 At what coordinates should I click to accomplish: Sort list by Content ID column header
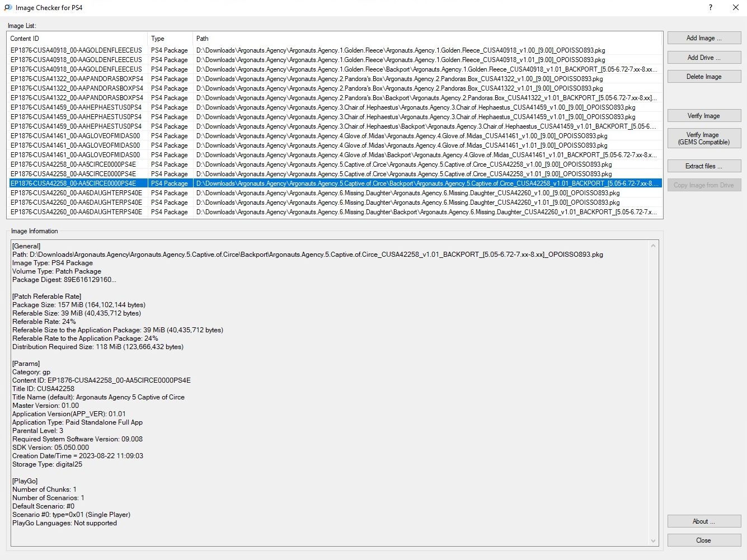click(77, 39)
